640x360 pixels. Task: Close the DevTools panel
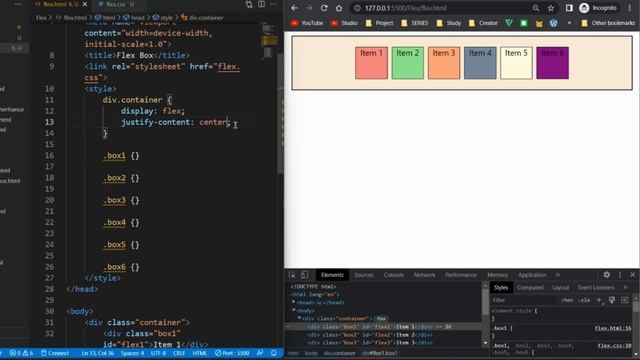[x=633, y=275]
